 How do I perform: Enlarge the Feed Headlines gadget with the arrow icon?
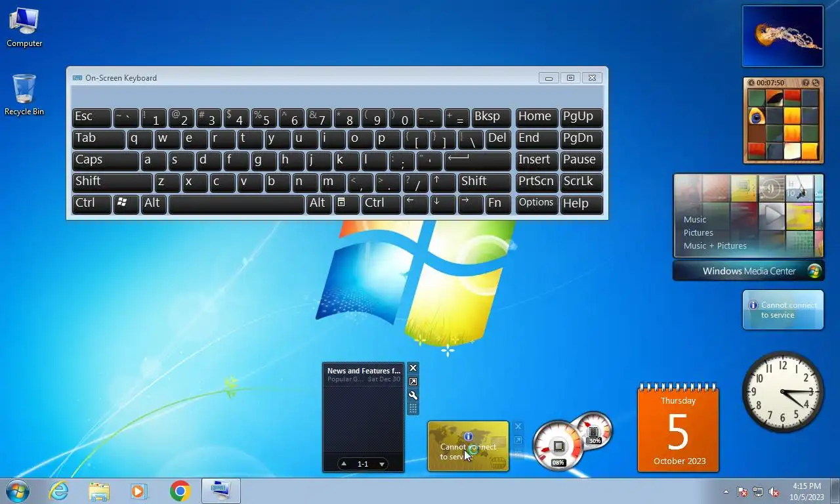click(x=413, y=382)
